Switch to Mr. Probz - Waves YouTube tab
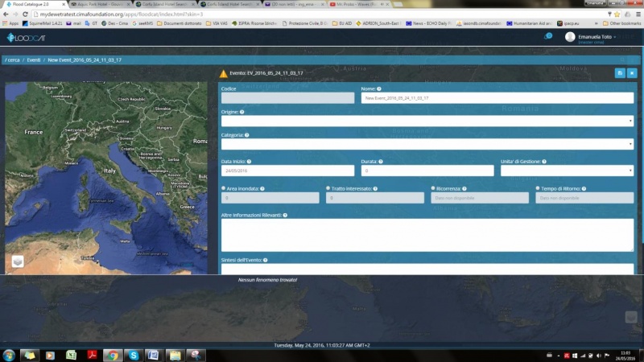 pyautogui.click(x=358, y=4)
